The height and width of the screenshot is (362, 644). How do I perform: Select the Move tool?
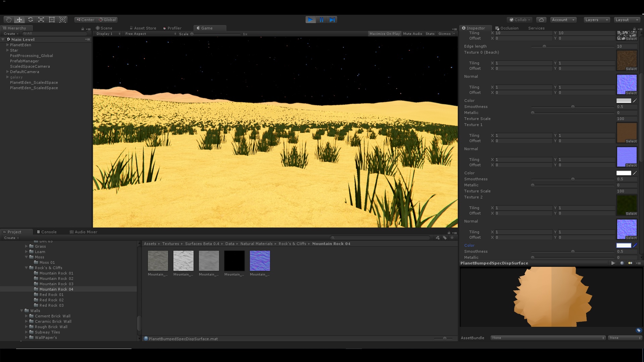[x=19, y=19]
